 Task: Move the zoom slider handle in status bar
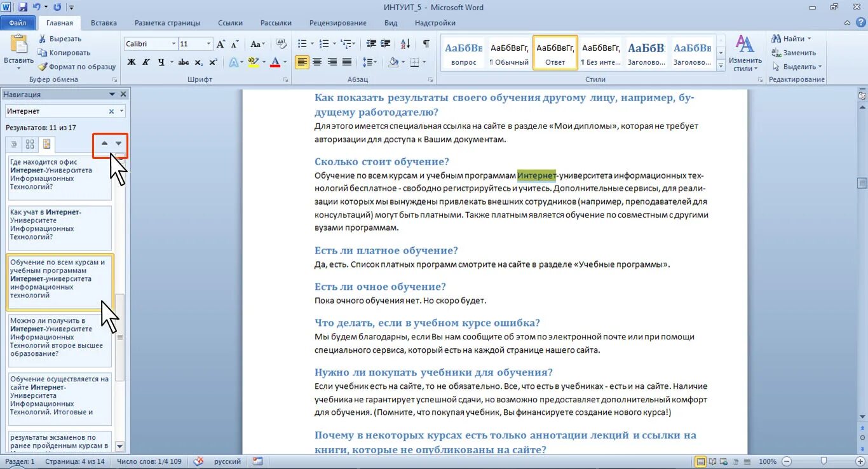(x=824, y=461)
